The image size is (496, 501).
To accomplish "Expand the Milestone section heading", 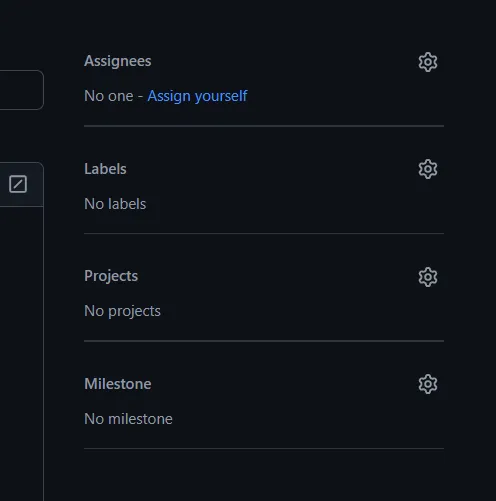I will [118, 384].
